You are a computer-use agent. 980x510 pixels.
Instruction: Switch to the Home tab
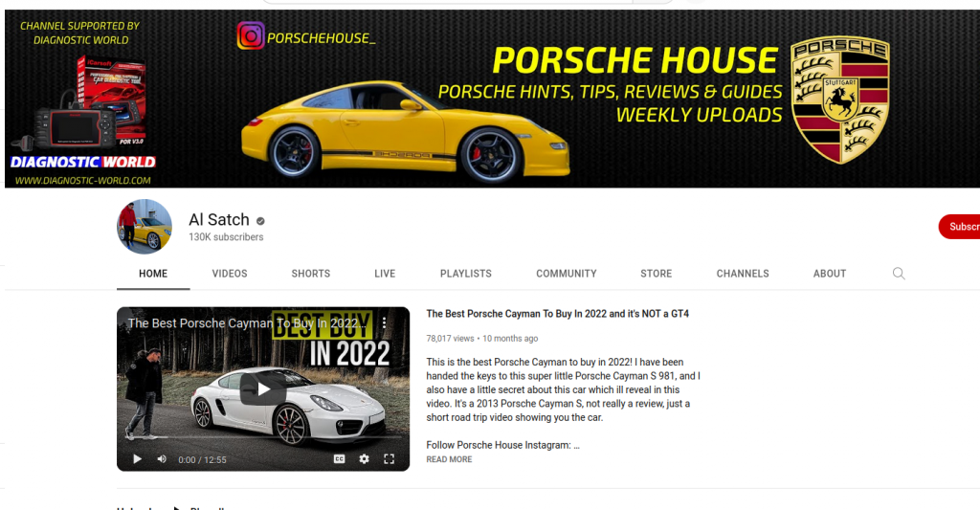tap(153, 274)
